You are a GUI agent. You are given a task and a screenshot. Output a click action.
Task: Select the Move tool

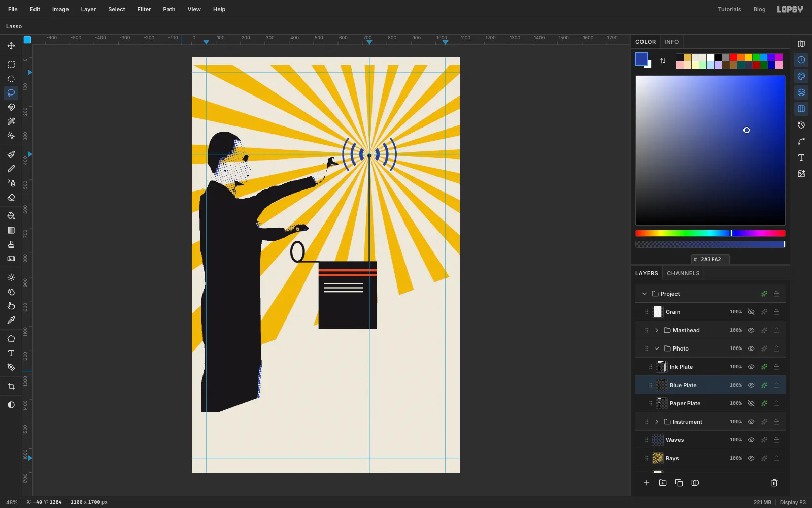click(11, 46)
